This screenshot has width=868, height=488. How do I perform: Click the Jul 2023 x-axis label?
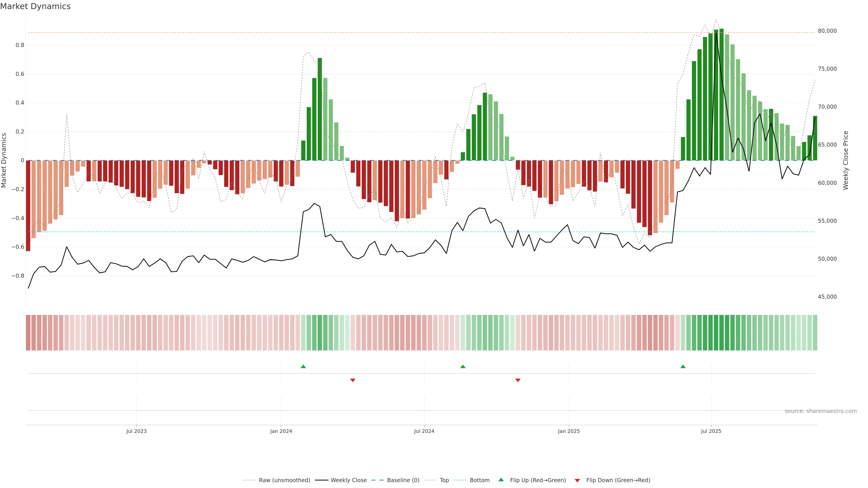137,431
